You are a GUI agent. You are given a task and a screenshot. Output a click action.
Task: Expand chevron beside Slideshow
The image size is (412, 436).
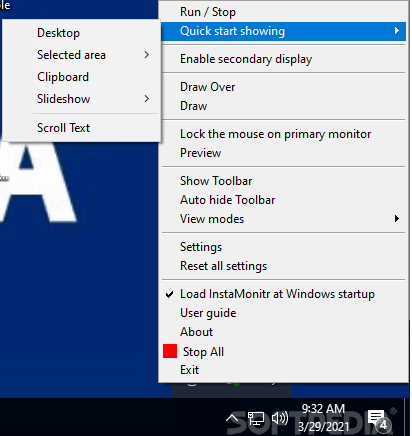[147, 99]
